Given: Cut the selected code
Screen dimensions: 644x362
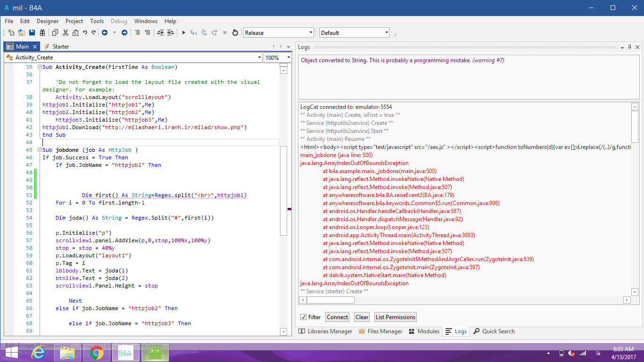Looking at the screenshot, I should 65,33.
